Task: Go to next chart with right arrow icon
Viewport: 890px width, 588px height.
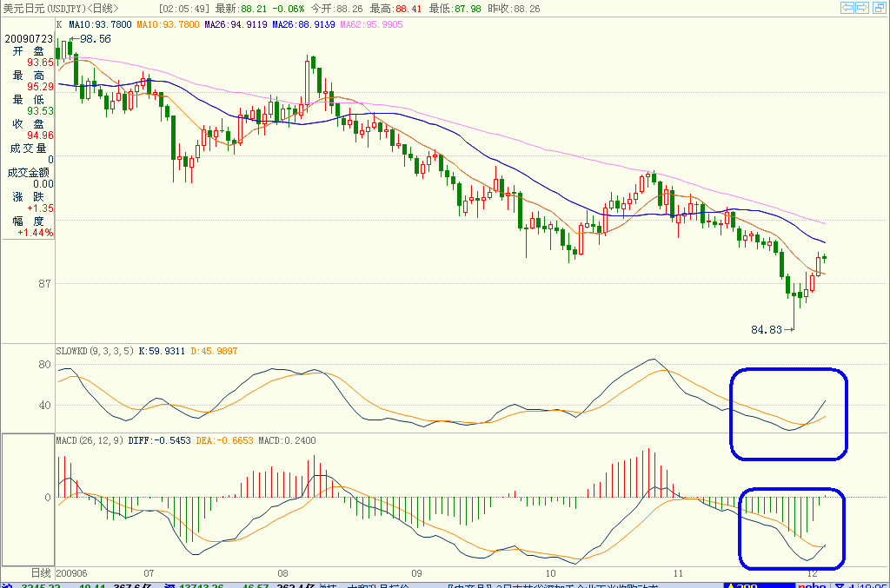Action: [862, 7]
